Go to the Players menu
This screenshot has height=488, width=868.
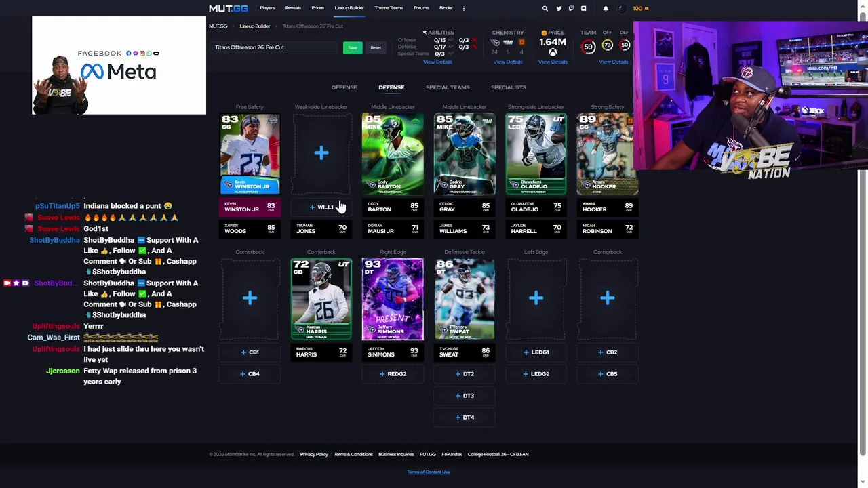(267, 8)
